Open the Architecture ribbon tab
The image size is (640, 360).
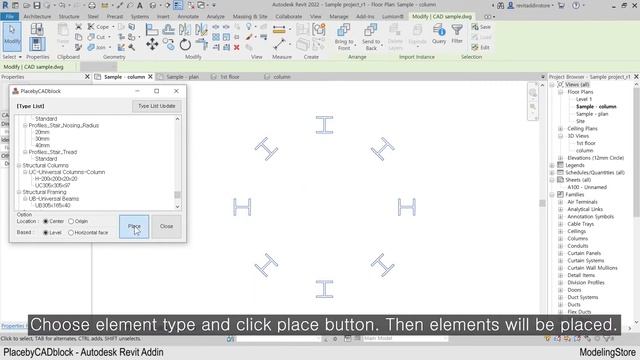pyautogui.click(x=37, y=16)
